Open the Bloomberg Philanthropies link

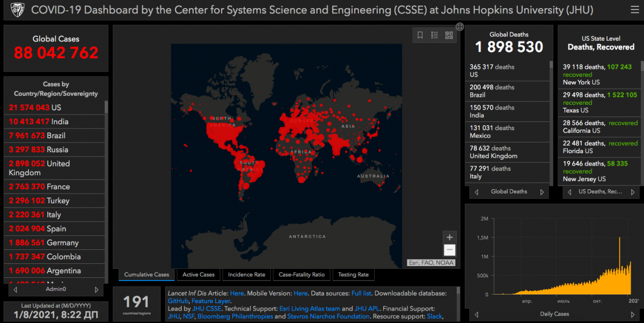(x=235, y=316)
